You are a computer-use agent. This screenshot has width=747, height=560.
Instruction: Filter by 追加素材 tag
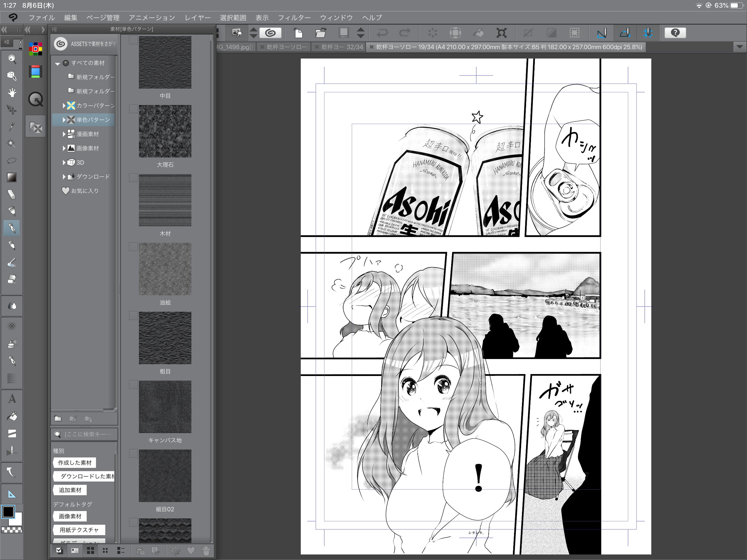(70, 490)
